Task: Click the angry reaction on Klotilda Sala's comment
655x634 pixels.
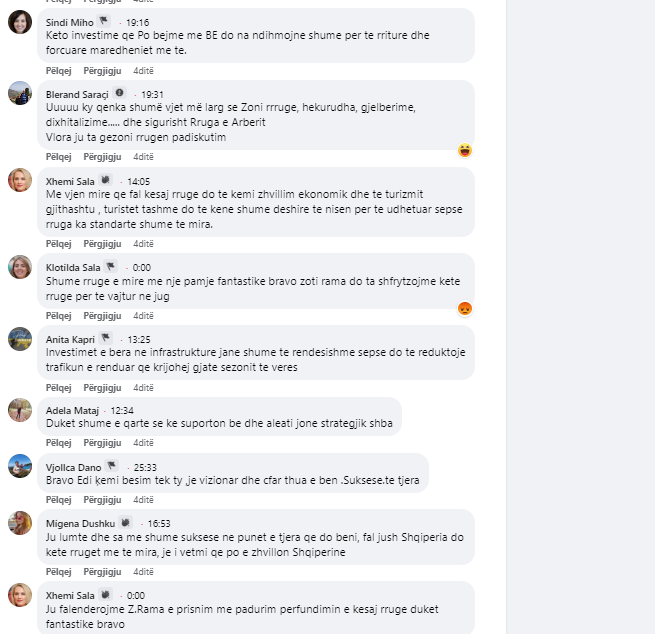Action: pyautogui.click(x=464, y=308)
